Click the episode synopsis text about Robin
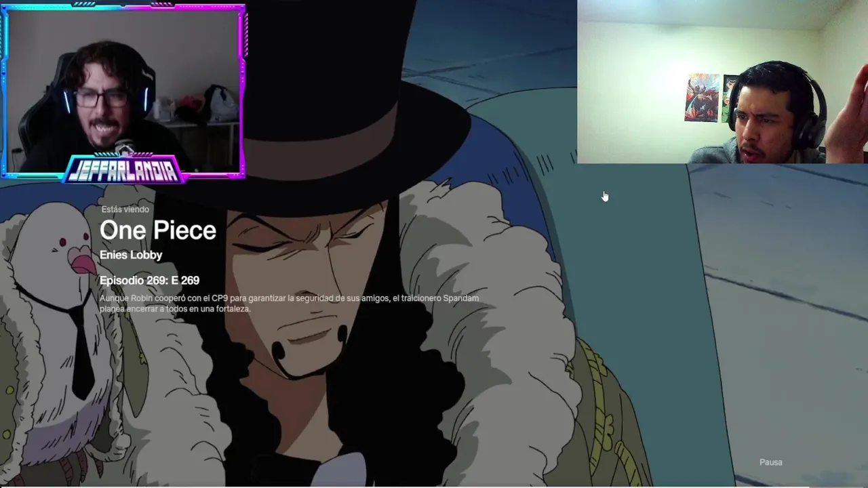Viewport: 868px width, 488px height. 289,303
